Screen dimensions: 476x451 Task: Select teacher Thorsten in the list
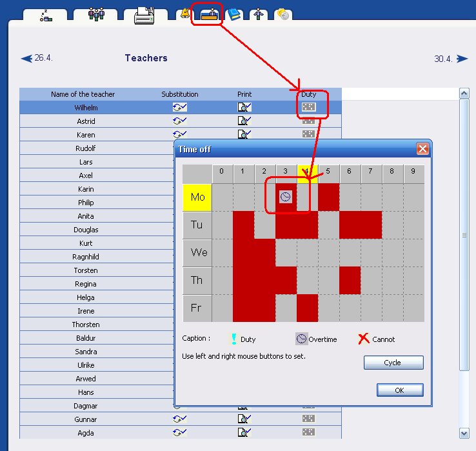coord(86,325)
